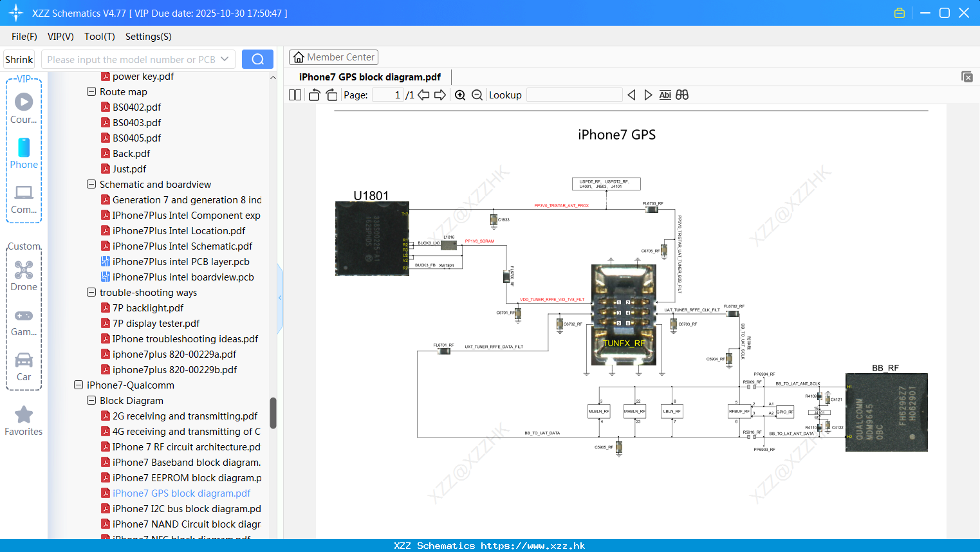Find next lookup result
The width and height of the screenshot is (980, 552).
point(648,95)
